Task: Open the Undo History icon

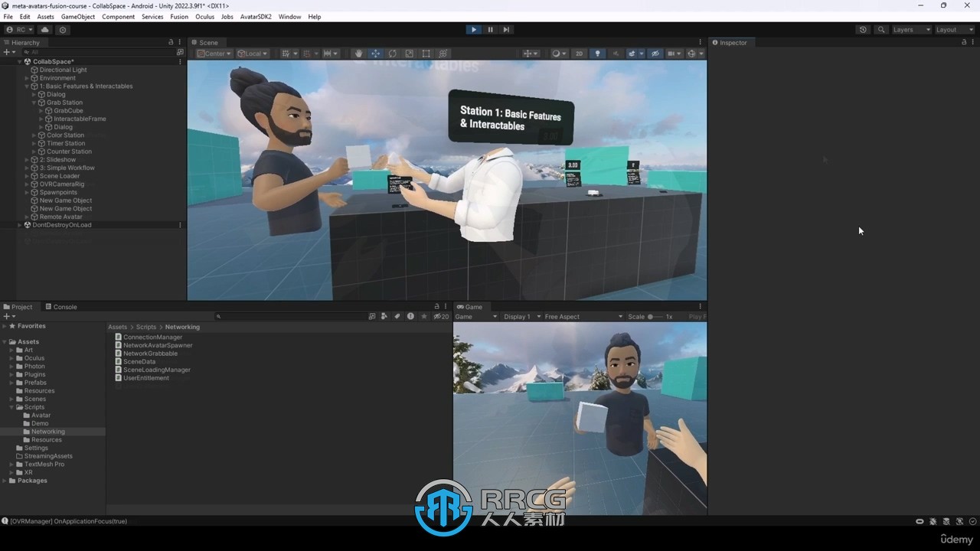Action: tap(863, 30)
